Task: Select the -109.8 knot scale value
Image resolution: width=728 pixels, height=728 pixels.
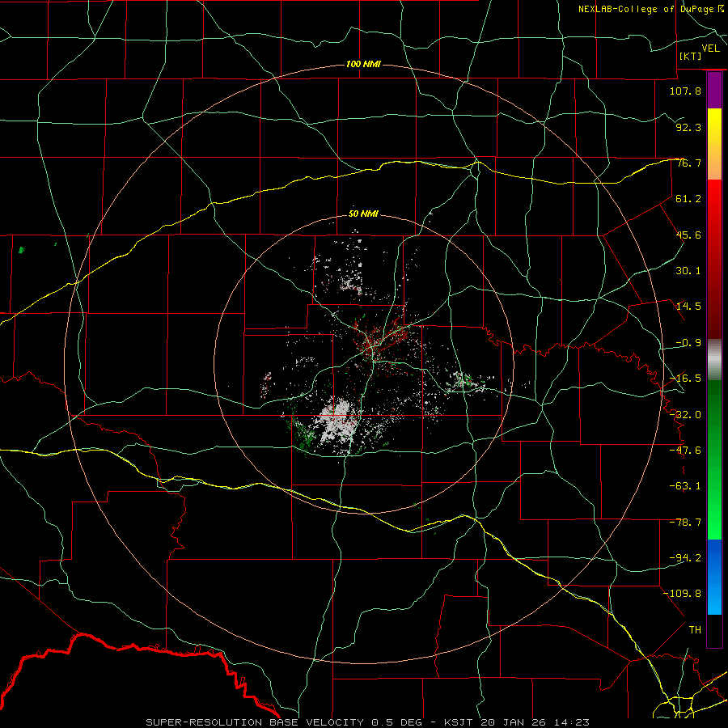Action: pyautogui.click(x=683, y=594)
